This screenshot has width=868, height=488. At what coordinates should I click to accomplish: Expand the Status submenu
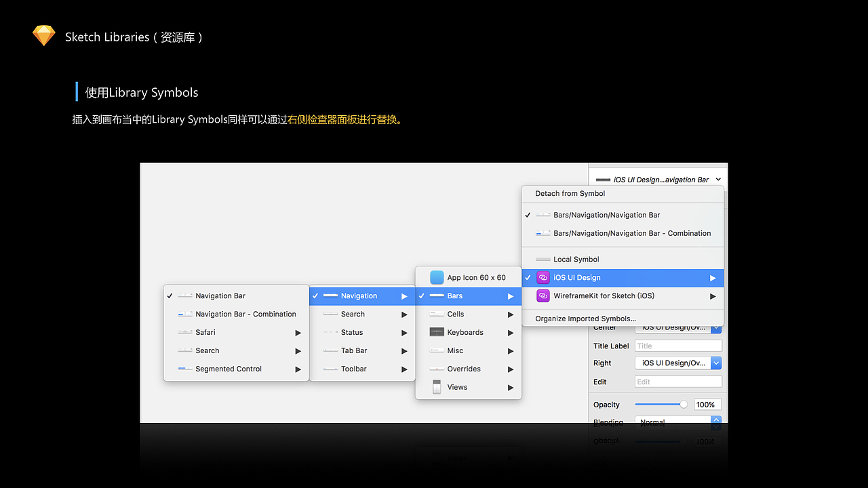point(362,332)
